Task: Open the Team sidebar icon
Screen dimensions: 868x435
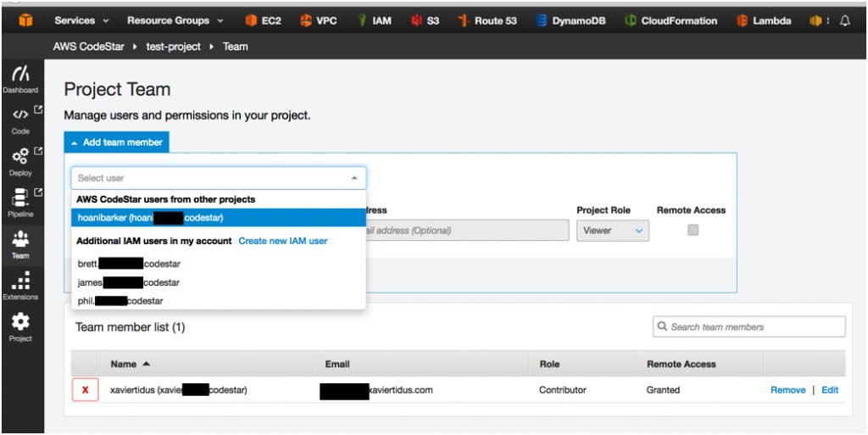Action: tap(20, 244)
